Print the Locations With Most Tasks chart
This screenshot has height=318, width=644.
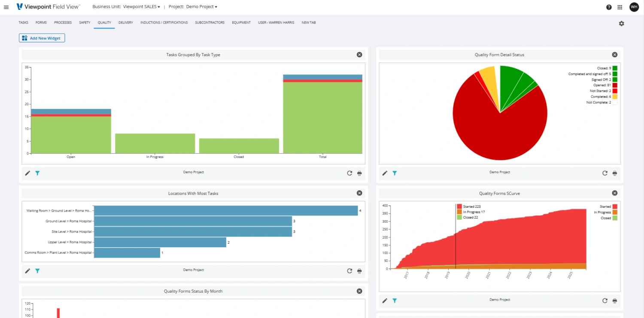[359, 271]
